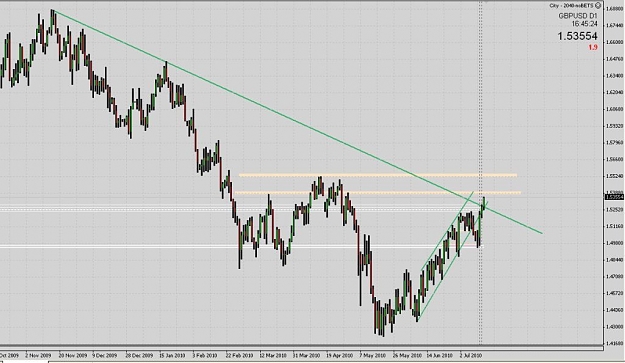Click the 'GBPUSD D1' symbol label
Screen dimensions: 625x363
(x=578, y=16)
